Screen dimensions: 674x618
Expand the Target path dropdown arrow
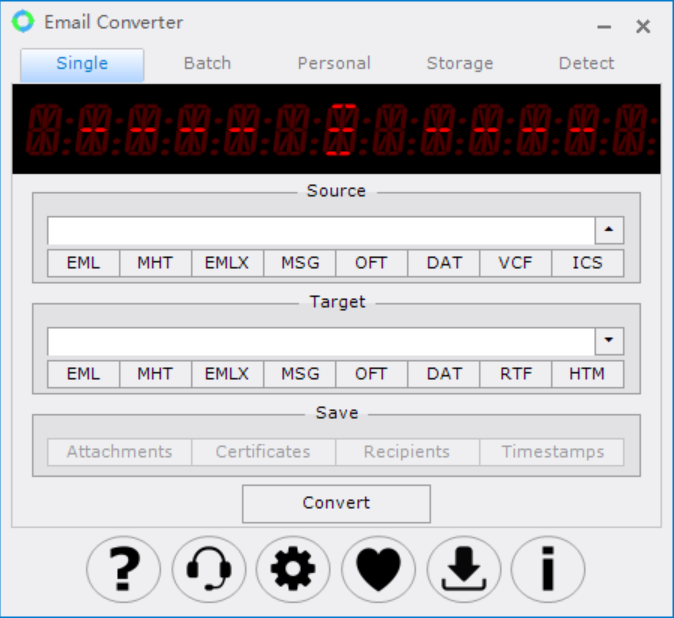(x=609, y=341)
